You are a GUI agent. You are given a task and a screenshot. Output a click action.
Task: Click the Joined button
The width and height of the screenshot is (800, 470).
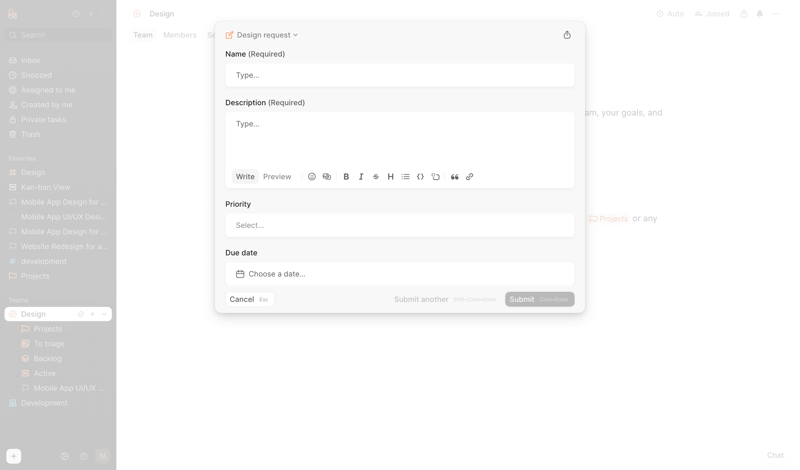point(712,14)
